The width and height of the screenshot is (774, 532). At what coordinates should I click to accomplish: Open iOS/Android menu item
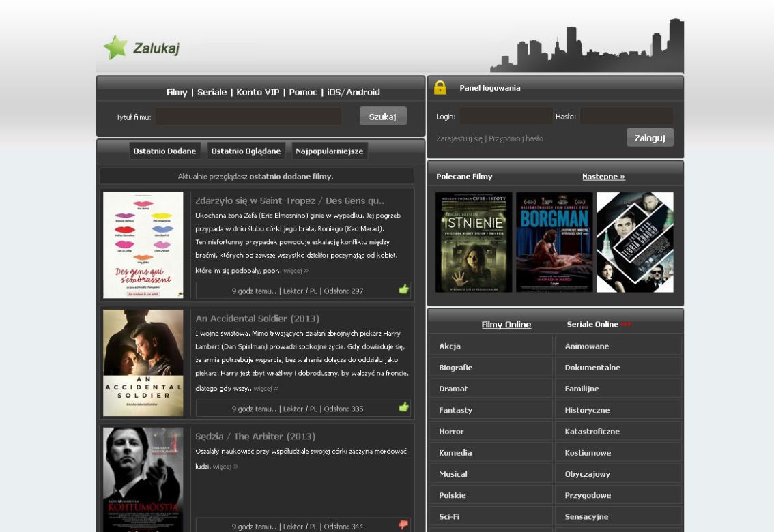(354, 92)
